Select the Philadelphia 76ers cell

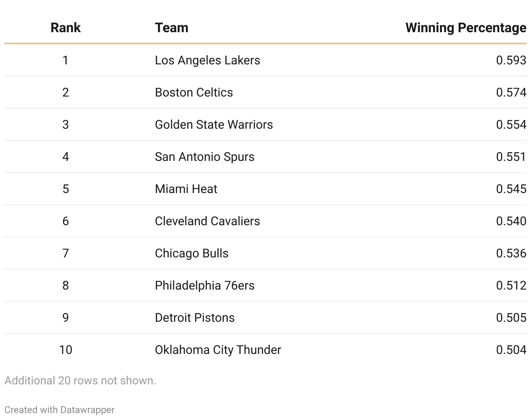pyautogui.click(x=205, y=285)
